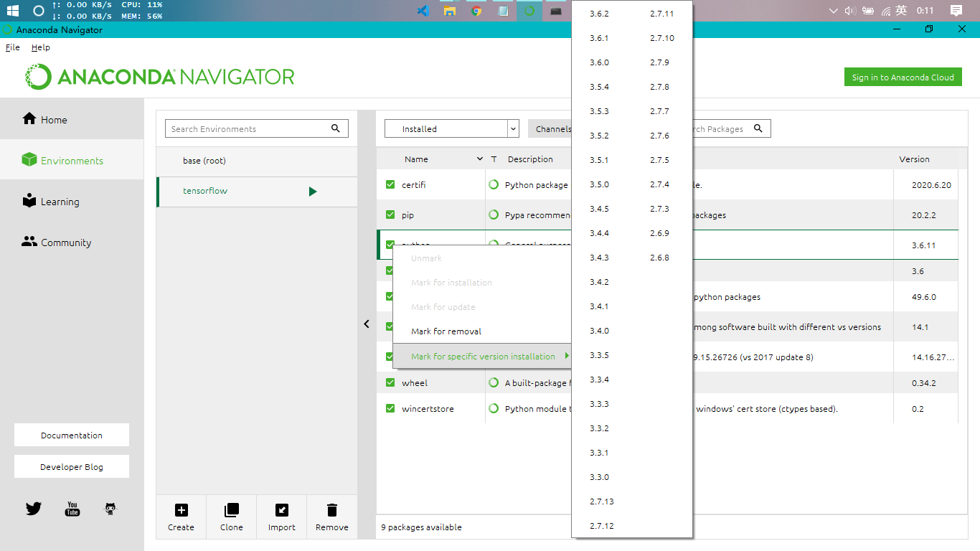Open the Home section icon
Screen dimensions: 980x551
(x=29, y=119)
